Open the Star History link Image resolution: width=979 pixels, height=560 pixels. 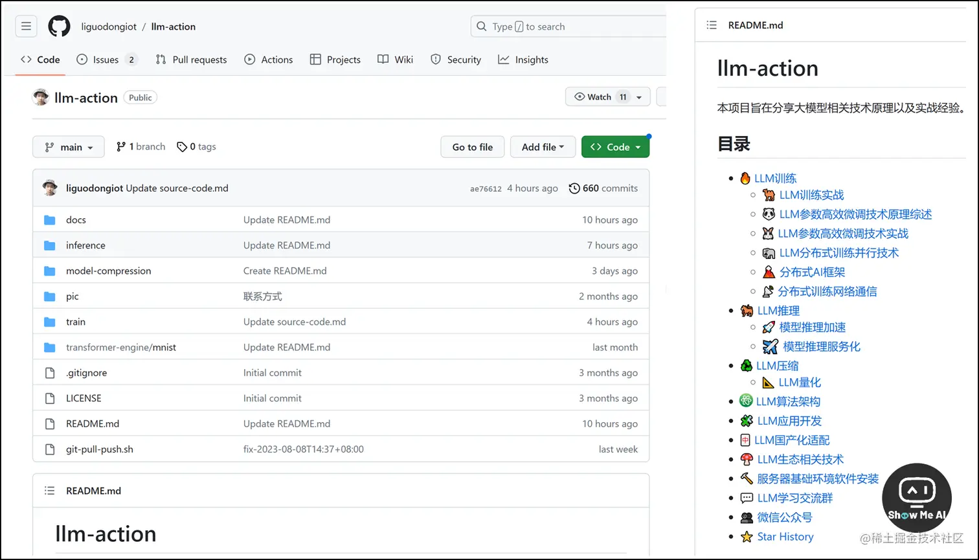click(x=785, y=537)
